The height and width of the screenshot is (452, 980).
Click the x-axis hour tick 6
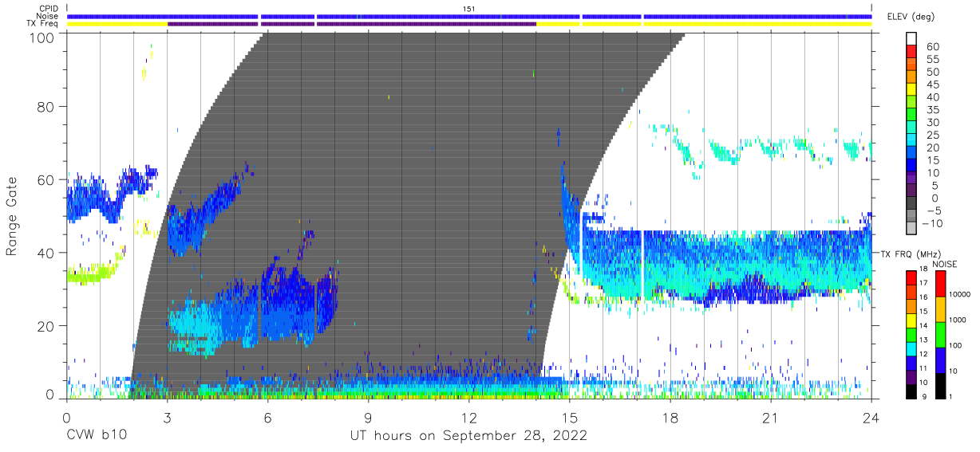pos(267,418)
